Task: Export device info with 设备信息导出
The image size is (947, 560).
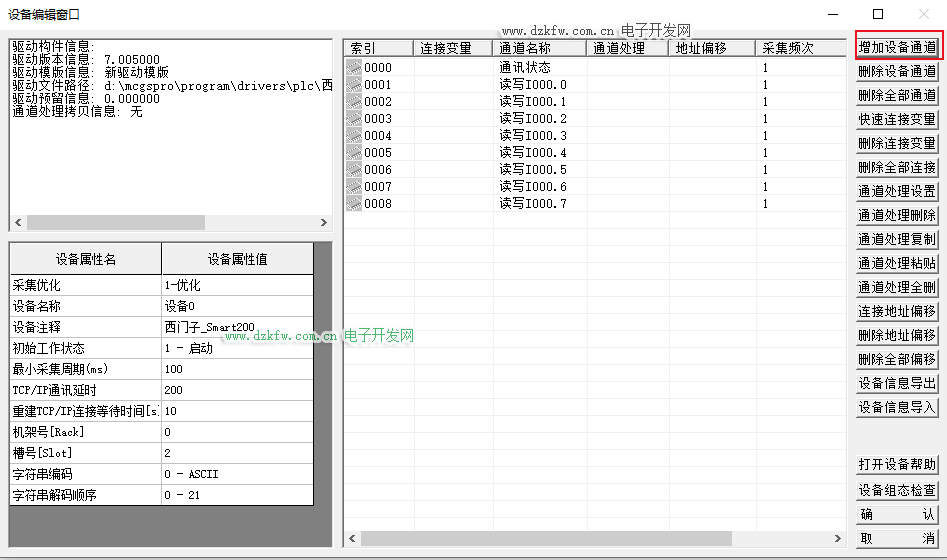Action: point(897,384)
